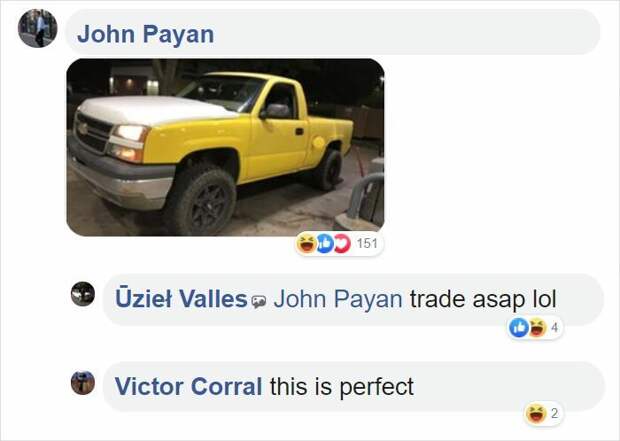Click the haha emoji on the trade asap comment
The image size is (620, 441).
pyautogui.click(x=537, y=327)
